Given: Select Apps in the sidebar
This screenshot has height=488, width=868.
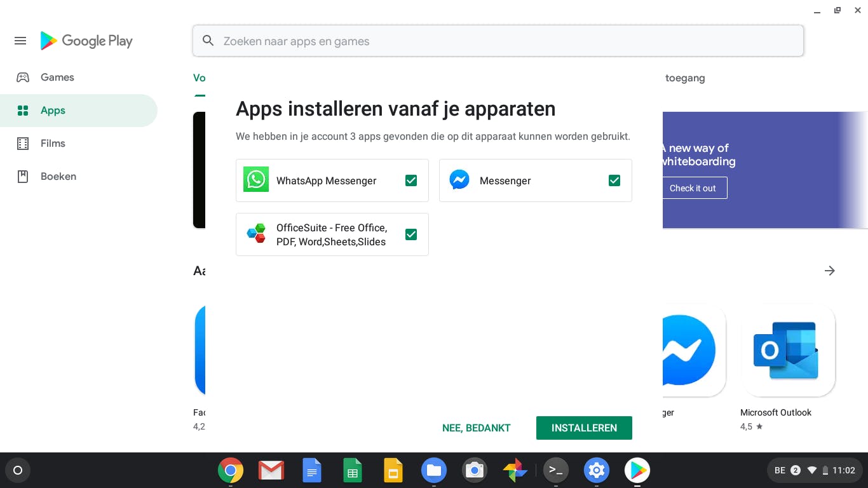Looking at the screenshot, I should [79, 111].
